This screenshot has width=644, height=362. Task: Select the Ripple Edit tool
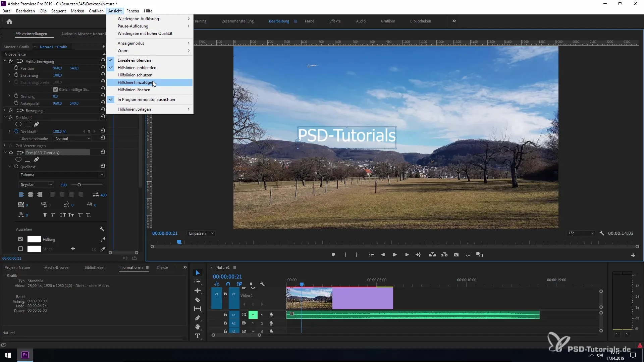tap(198, 291)
